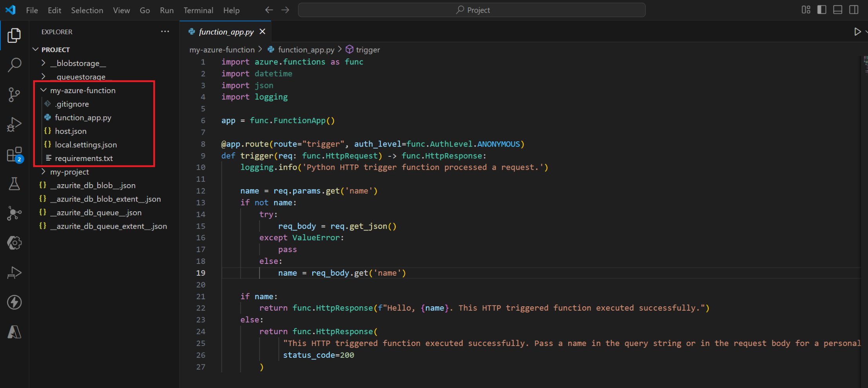This screenshot has height=388, width=868.
Task: Expand the __blobstorage__ folder
Action: 78,63
